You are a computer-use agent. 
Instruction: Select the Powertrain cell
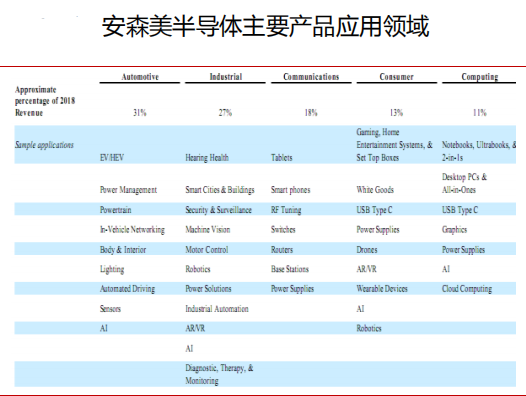pyautogui.click(x=115, y=210)
